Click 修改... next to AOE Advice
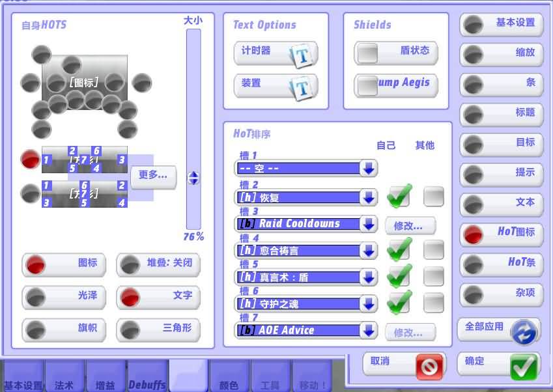The height and width of the screenshot is (392, 553). [x=410, y=332]
